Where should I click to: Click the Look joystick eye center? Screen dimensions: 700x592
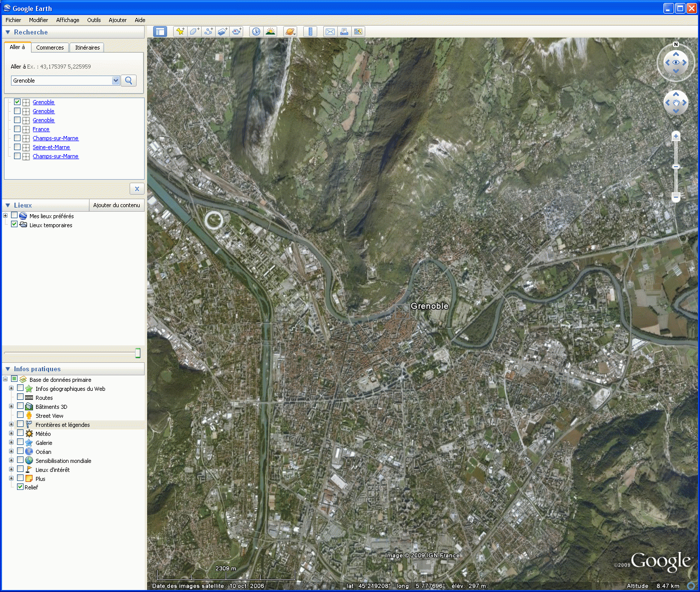[676, 63]
